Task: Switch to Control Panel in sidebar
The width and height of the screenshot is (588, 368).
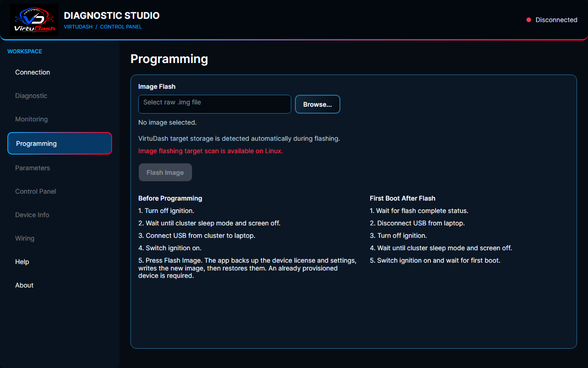Action: (60, 191)
